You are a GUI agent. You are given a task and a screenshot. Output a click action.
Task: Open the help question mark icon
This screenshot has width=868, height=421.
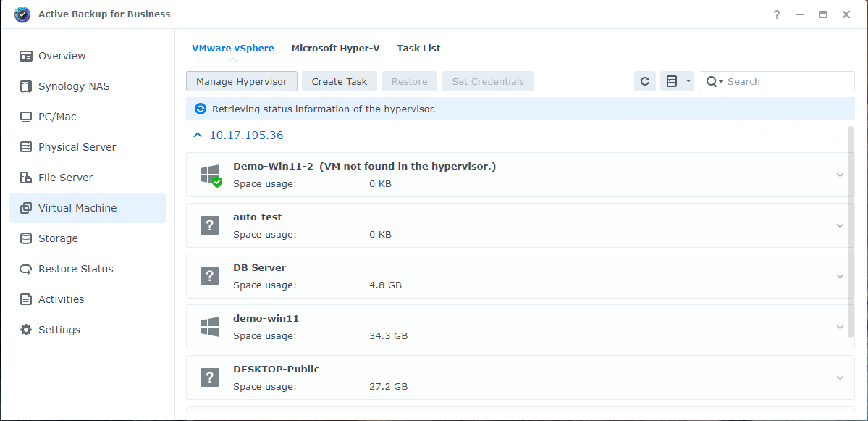[777, 14]
